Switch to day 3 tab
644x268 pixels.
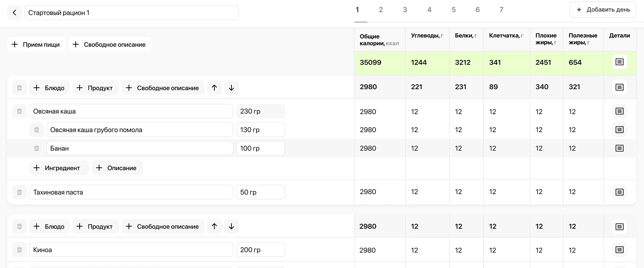click(405, 10)
